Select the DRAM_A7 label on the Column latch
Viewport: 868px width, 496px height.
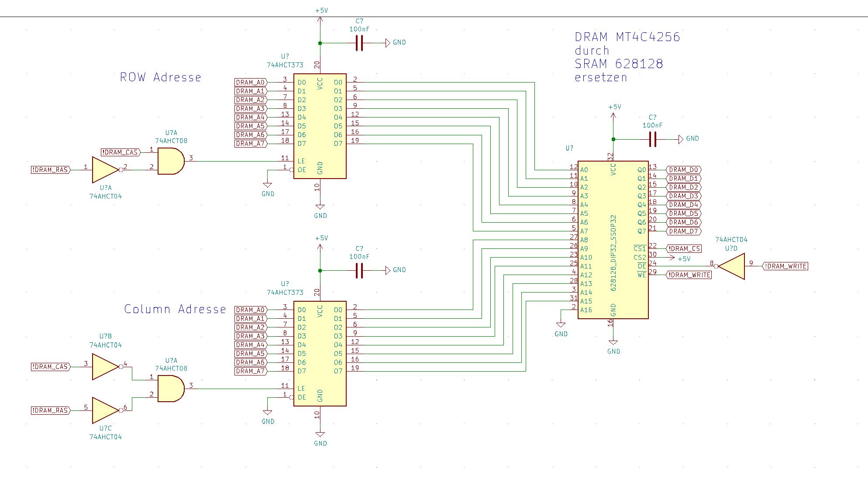pos(250,372)
